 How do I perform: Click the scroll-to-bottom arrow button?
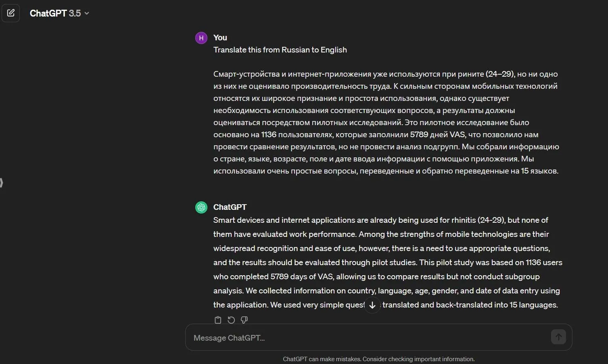tap(372, 305)
